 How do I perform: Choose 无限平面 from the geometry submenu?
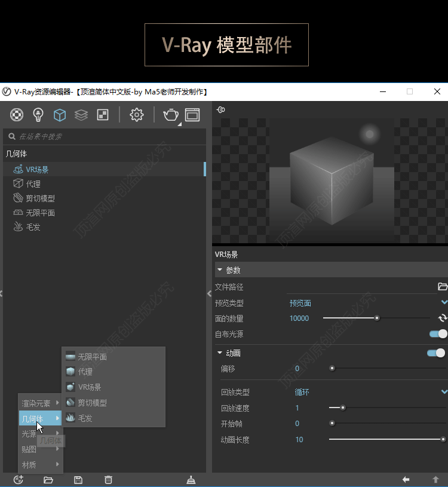coord(113,357)
